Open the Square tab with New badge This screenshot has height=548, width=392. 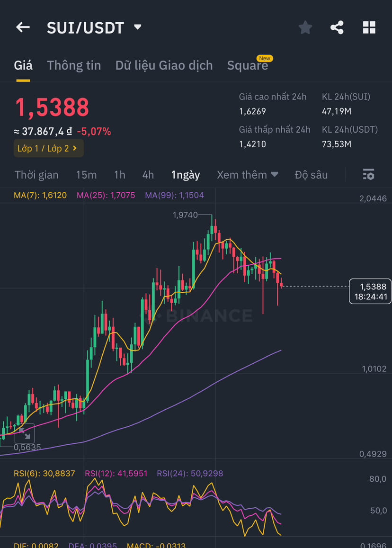tap(248, 65)
